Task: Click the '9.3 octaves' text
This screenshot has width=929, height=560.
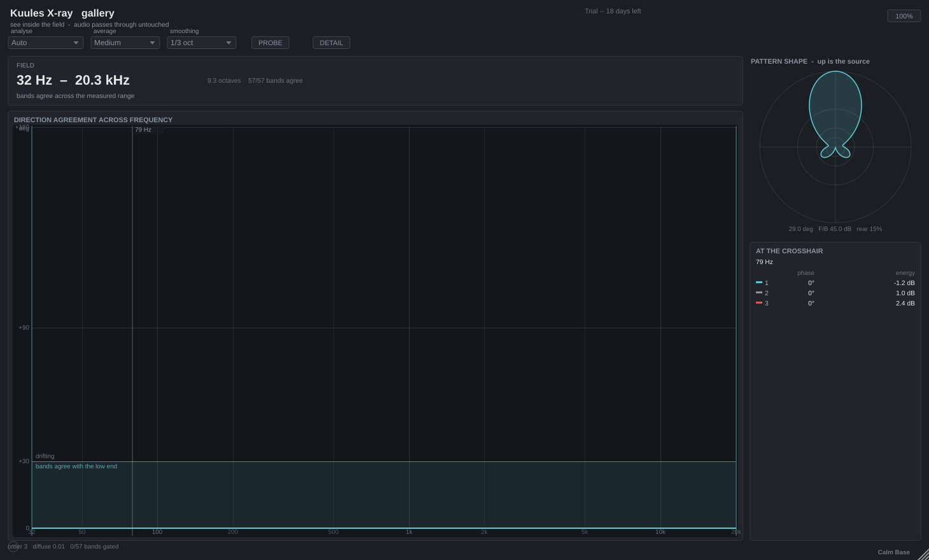Action: (224, 81)
